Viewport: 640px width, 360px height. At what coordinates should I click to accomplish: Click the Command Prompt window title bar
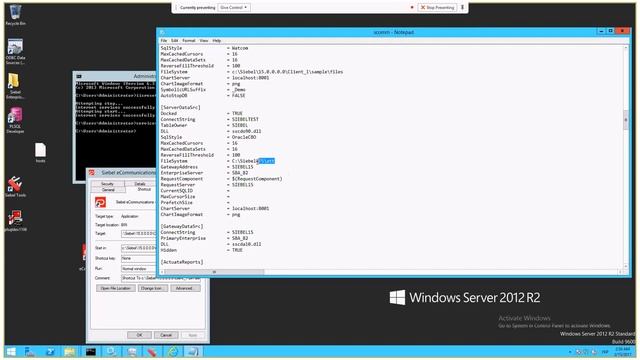pos(116,76)
